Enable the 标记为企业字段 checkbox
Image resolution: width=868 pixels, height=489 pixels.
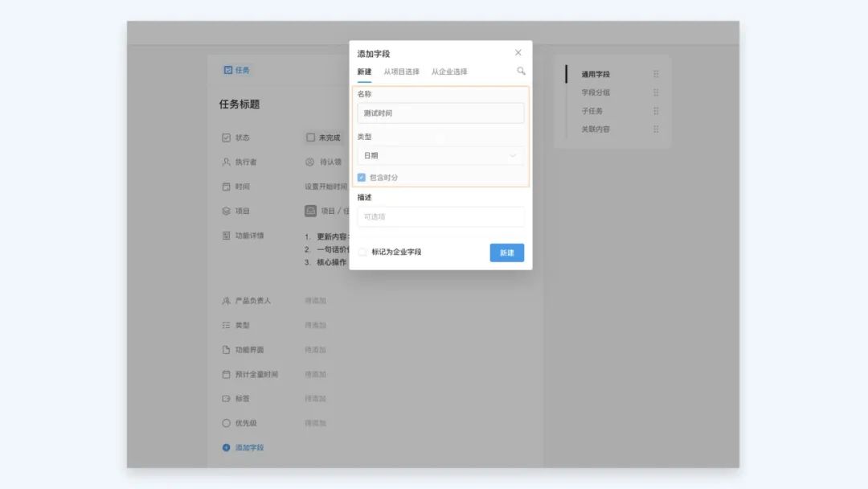[x=362, y=252]
